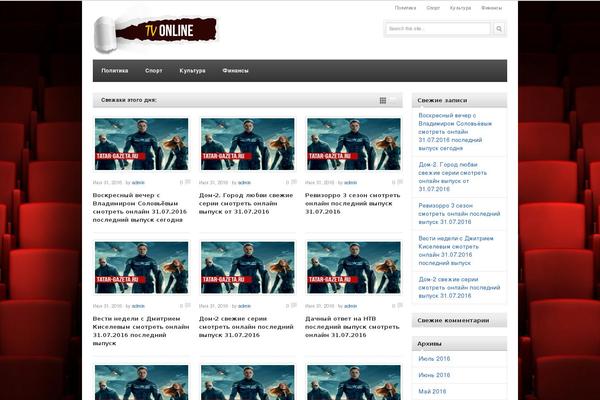Open thumbnail of Дачный ответ на НТВ post

pos(354,268)
